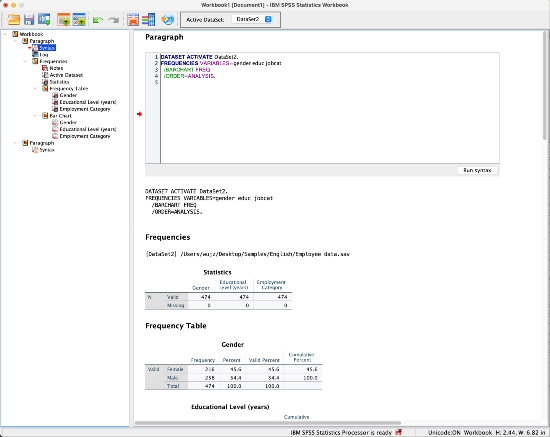Click the Frequencies heading in output
Viewport: 550px width, 437px height.
[x=168, y=237]
